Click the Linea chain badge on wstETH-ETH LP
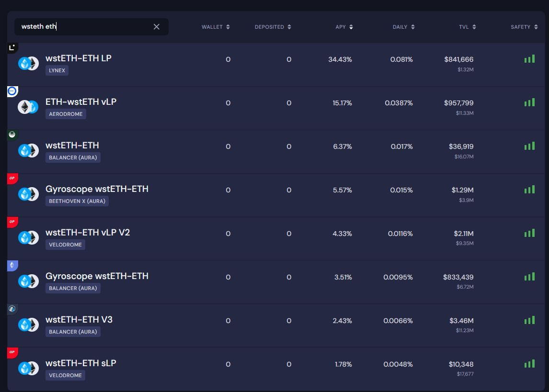 point(12,47)
